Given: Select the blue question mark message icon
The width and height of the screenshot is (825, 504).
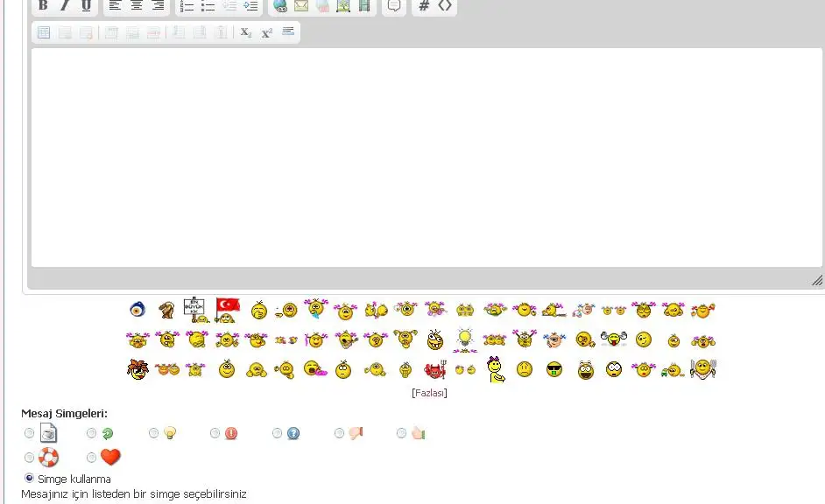Looking at the screenshot, I should click(x=278, y=433).
